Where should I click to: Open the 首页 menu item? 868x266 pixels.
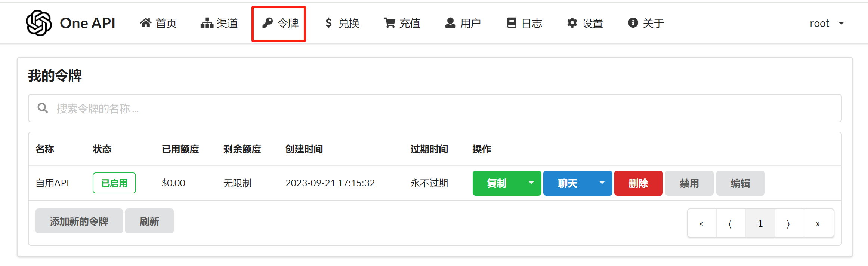(x=158, y=23)
